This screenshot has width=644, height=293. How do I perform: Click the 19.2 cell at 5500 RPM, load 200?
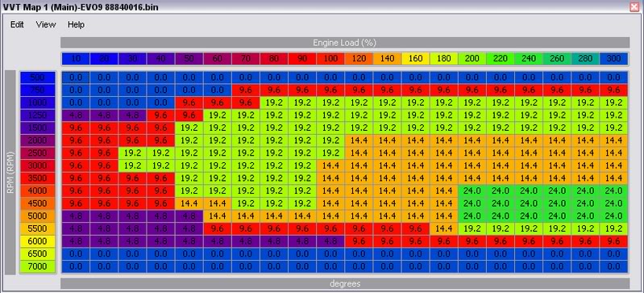click(x=472, y=228)
